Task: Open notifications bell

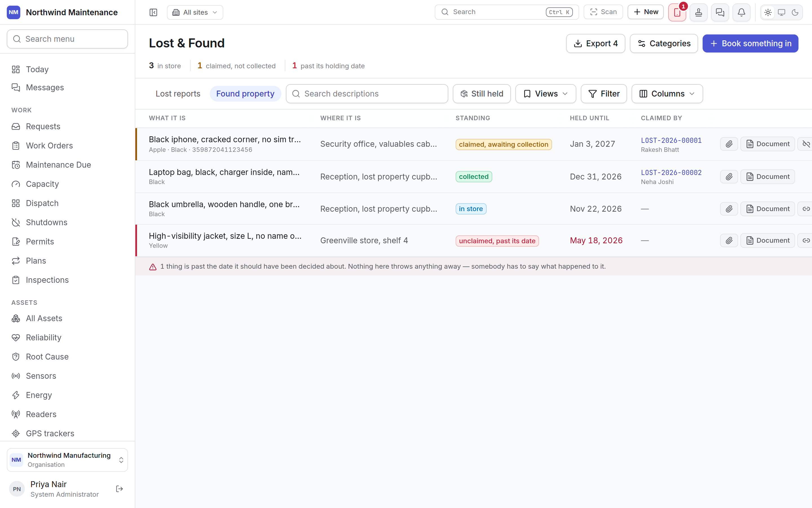Action: [x=742, y=12]
